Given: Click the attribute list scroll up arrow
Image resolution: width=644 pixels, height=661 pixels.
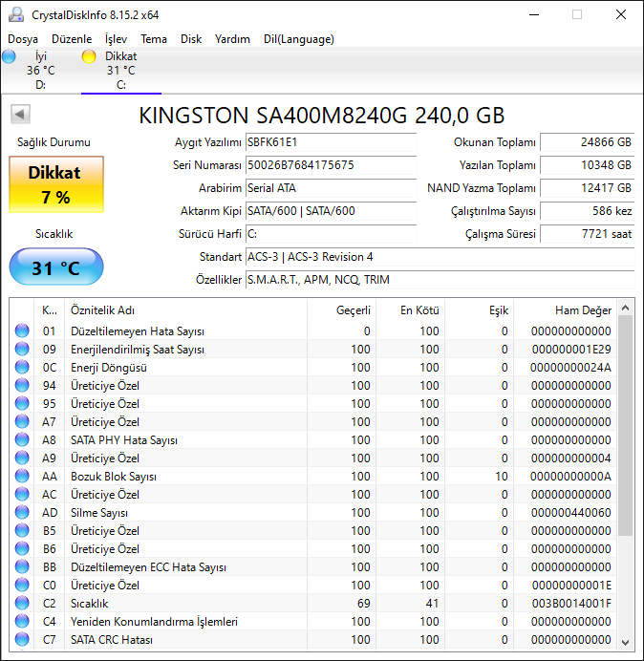Looking at the screenshot, I should [x=626, y=309].
